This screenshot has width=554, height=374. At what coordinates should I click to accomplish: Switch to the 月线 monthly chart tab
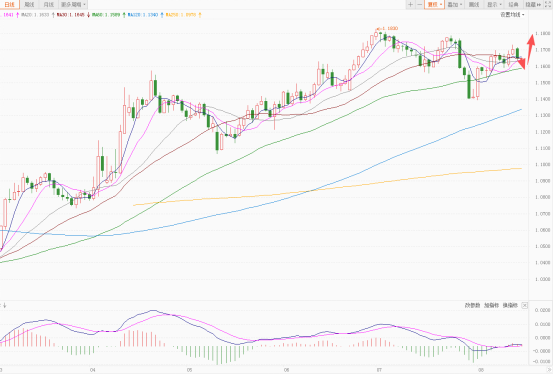[x=48, y=5]
